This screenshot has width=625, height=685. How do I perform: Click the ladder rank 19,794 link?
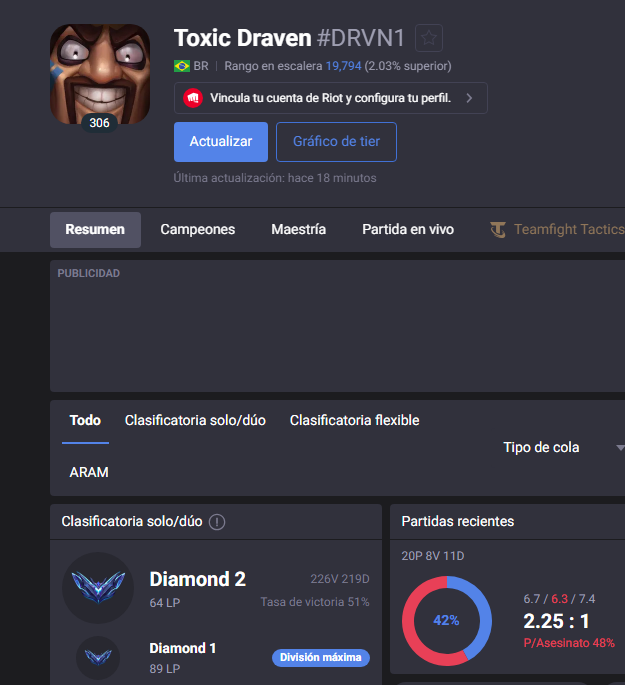point(343,66)
